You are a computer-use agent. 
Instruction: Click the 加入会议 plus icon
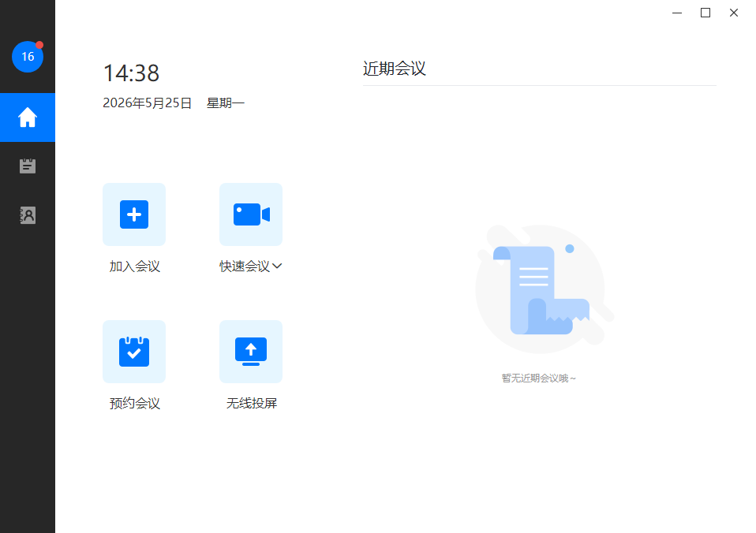point(134,214)
